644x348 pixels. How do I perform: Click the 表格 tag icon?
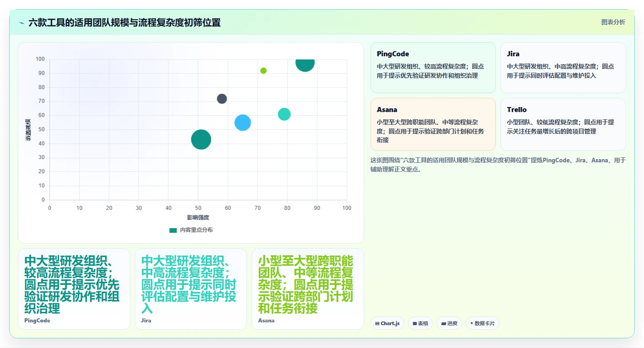point(414,323)
